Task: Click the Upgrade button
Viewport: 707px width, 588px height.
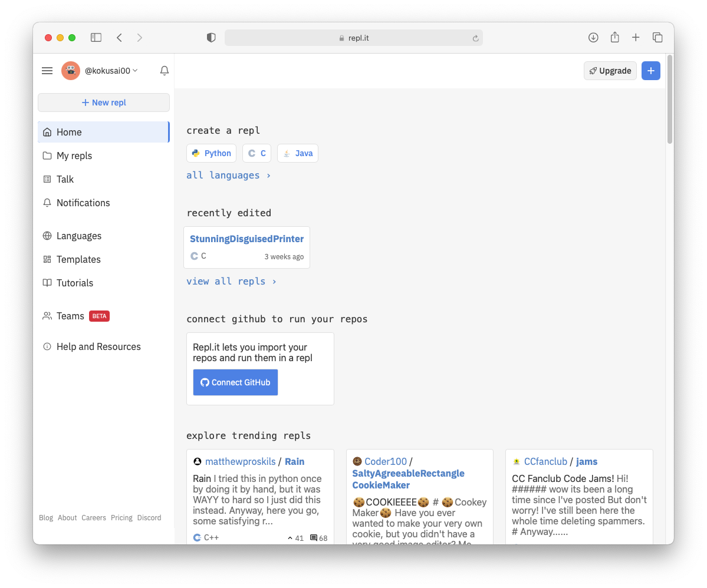Action: tap(610, 71)
